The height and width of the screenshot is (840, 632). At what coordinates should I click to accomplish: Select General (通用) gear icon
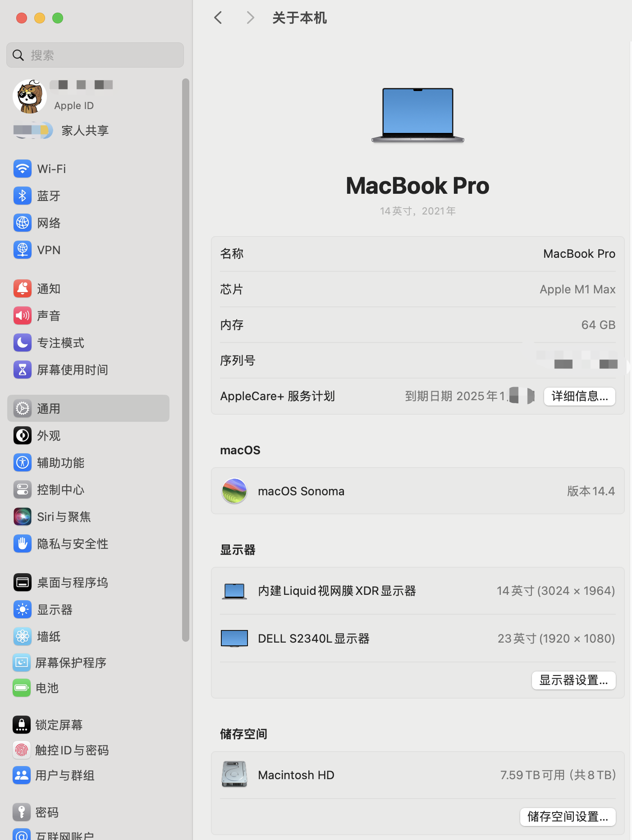click(x=22, y=409)
